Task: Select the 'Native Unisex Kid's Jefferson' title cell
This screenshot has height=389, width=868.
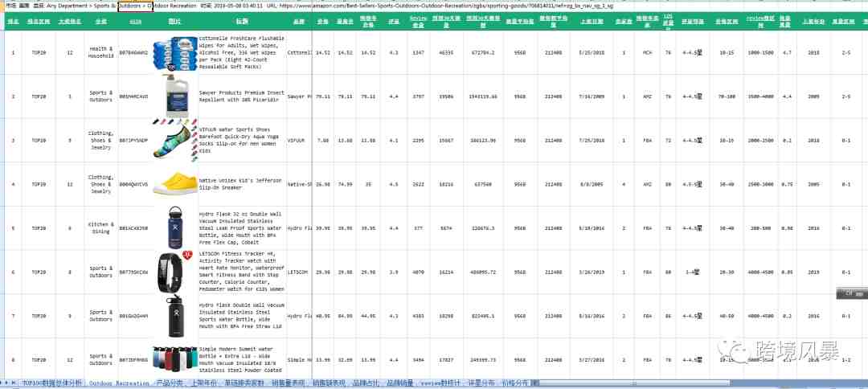Action: [242, 184]
